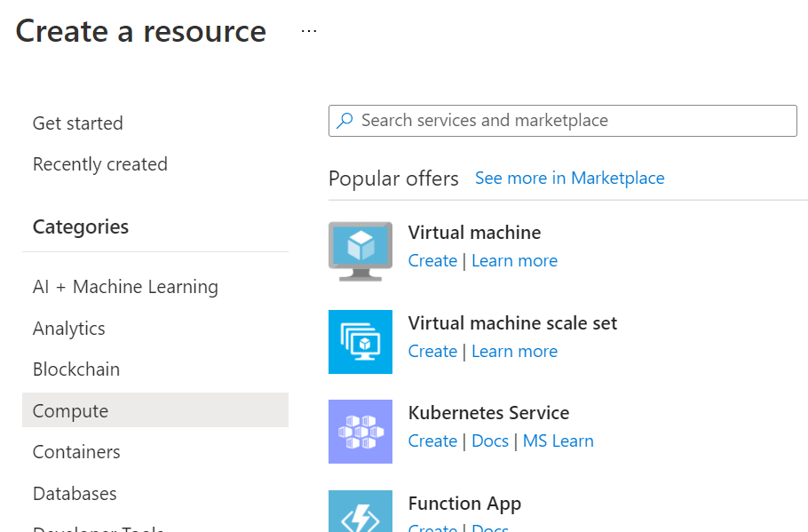Viewport: 808px width, 532px height.
Task: Focus the Search services and marketplace field
Action: (568, 121)
